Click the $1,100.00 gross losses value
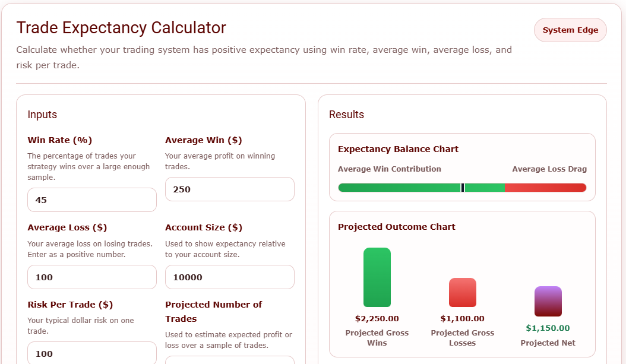Screen dimensions: 626x364 point(462,319)
